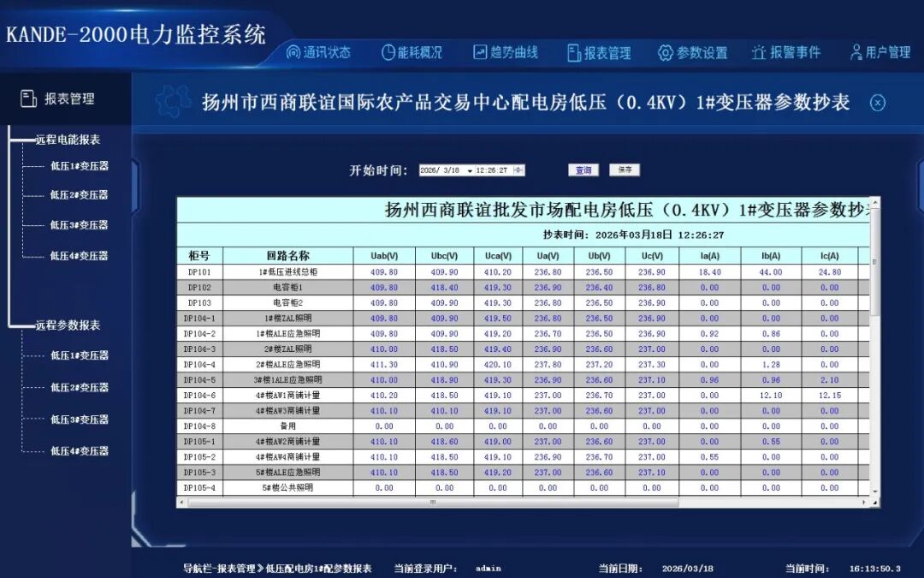This screenshot has width=924, height=578.
Task: Click the 查询 query button
Action: [583, 169]
